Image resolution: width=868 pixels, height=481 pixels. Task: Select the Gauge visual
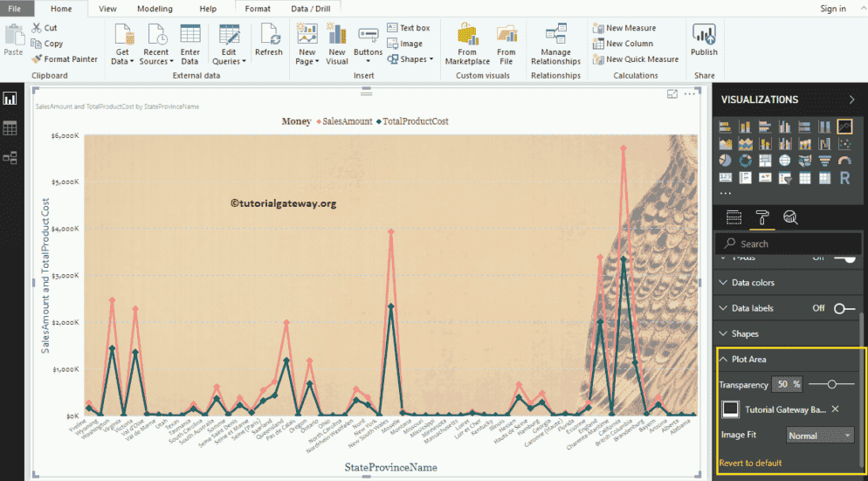coord(844,161)
